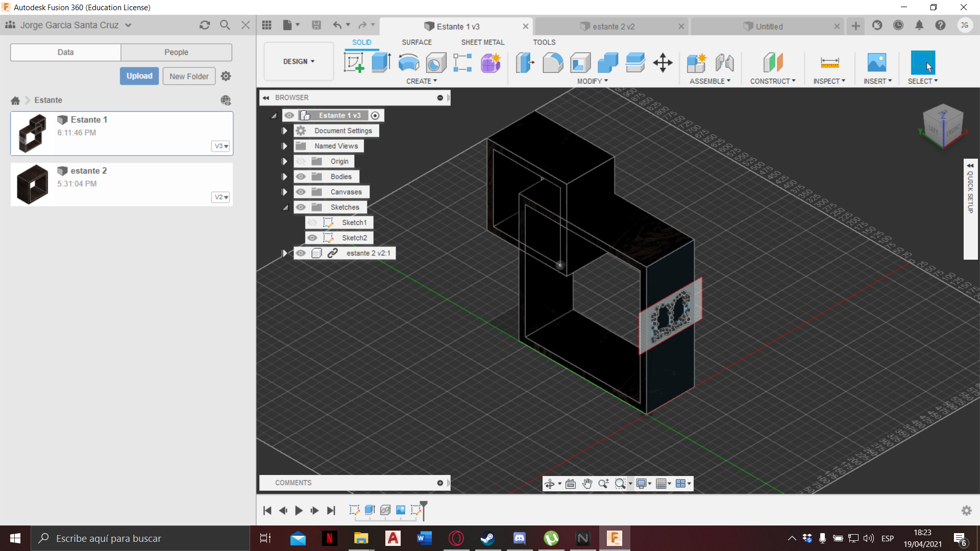Toggle visibility of Sketch2
Image resolution: width=980 pixels, height=551 pixels.
point(312,237)
